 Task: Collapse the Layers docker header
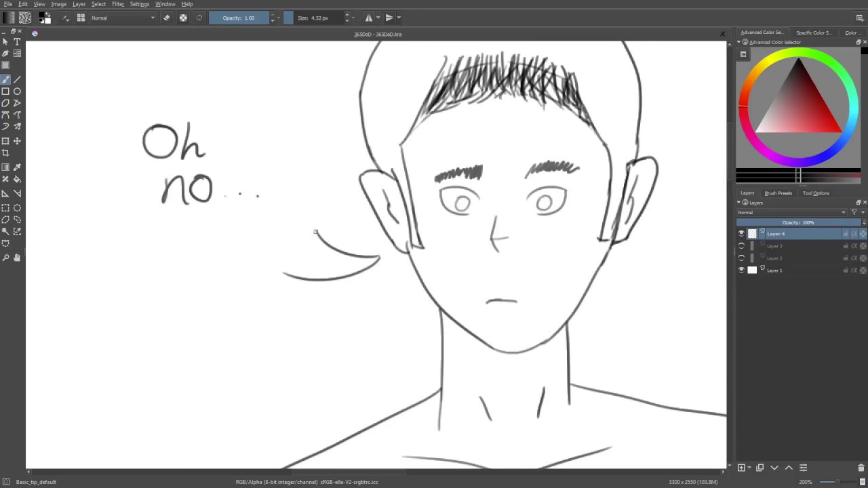739,202
